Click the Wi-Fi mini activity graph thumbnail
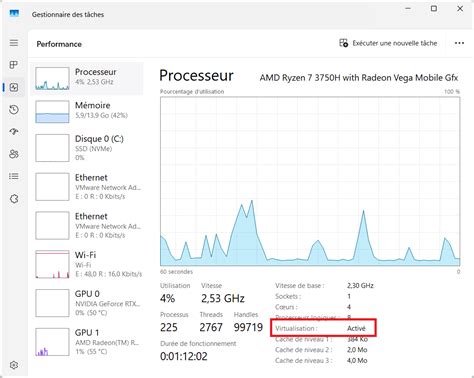 (x=52, y=264)
